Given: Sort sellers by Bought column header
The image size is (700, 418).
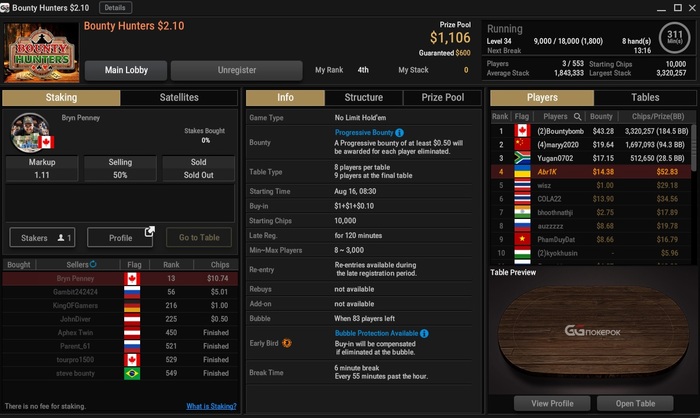Looking at the screenshot, I should [19, 264].
